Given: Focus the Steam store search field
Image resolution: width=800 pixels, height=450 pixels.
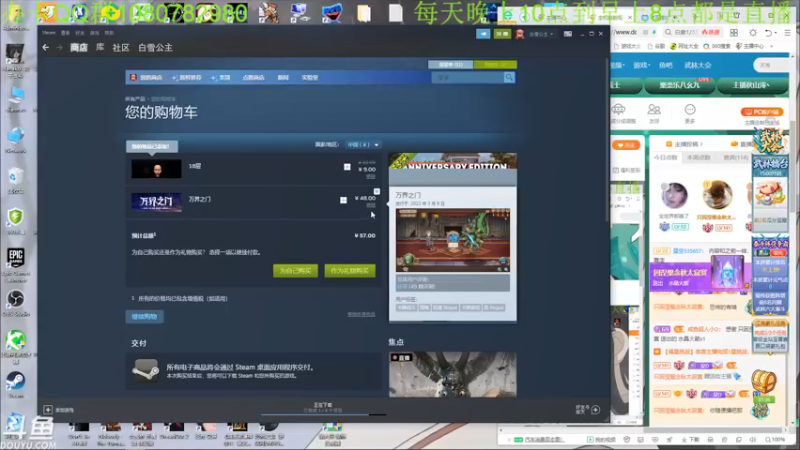Looking at the screenshot, I should click(x=467, y=78).
